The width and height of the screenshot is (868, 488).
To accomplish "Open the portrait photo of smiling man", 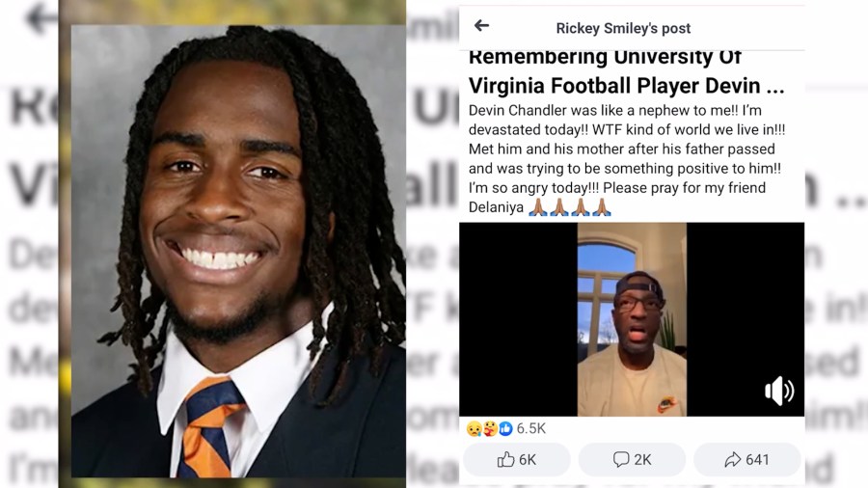I will click(238, 251).
